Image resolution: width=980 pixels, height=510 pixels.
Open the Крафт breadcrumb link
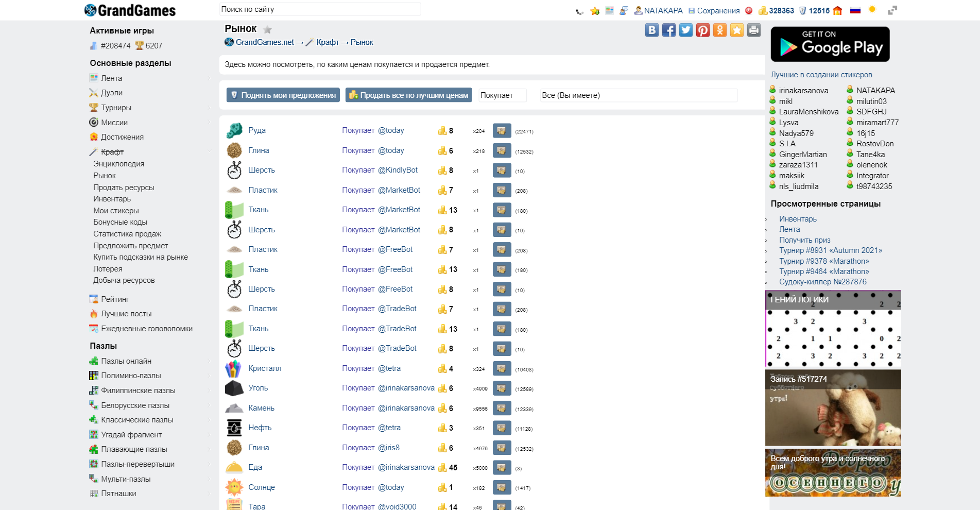pos(328,42)
